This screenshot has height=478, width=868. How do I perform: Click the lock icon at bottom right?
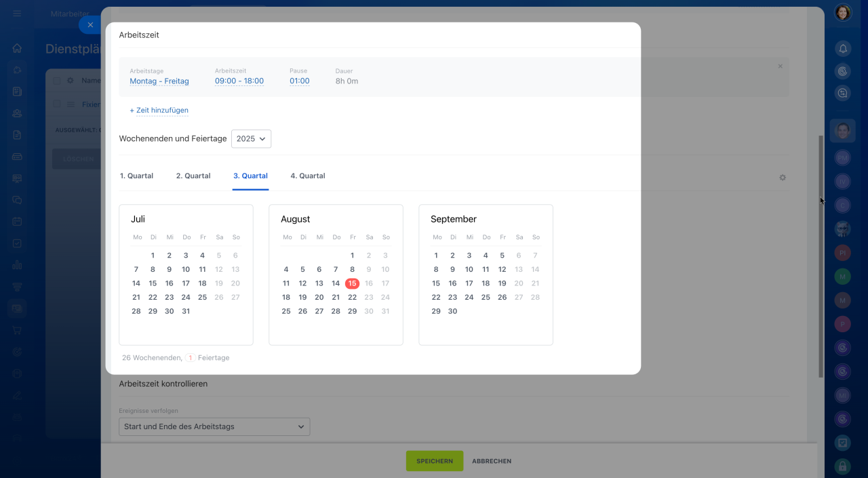[x=843, y=466]
